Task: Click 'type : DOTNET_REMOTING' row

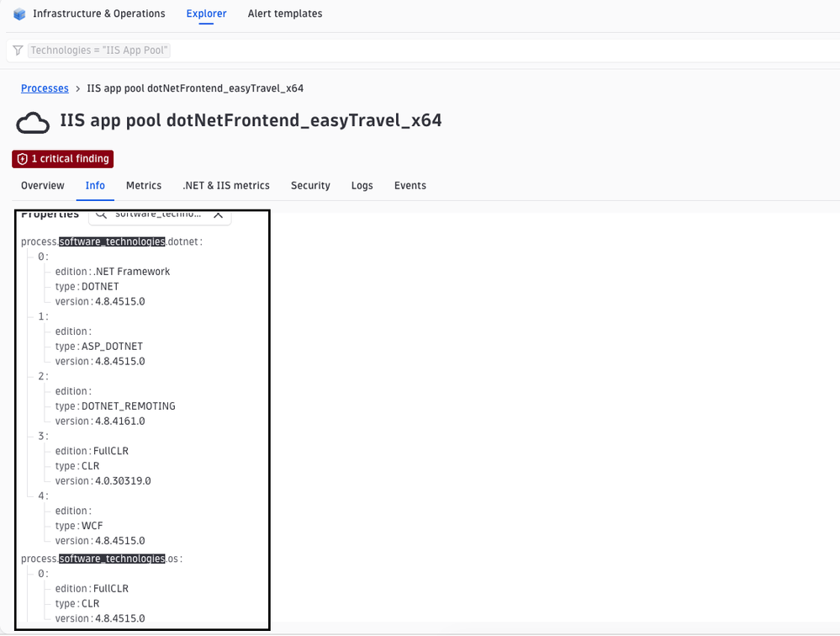Action: coord(115,406)
